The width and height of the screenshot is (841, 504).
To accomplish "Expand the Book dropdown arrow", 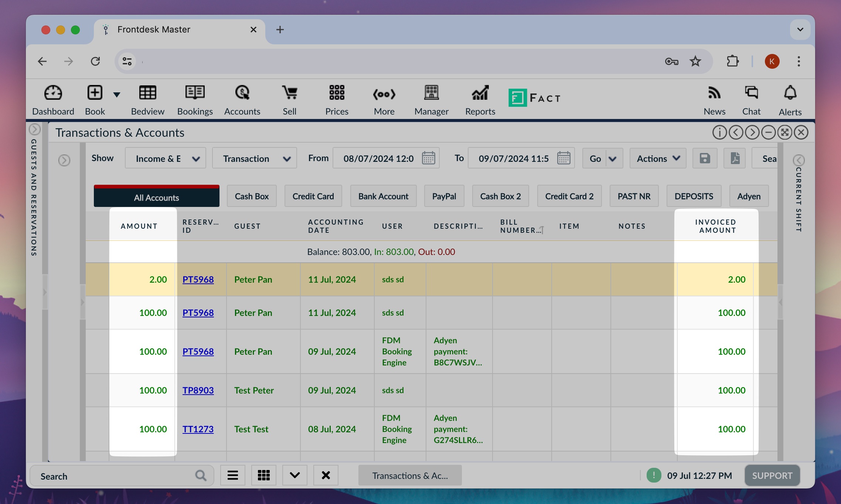I will 117,95.
